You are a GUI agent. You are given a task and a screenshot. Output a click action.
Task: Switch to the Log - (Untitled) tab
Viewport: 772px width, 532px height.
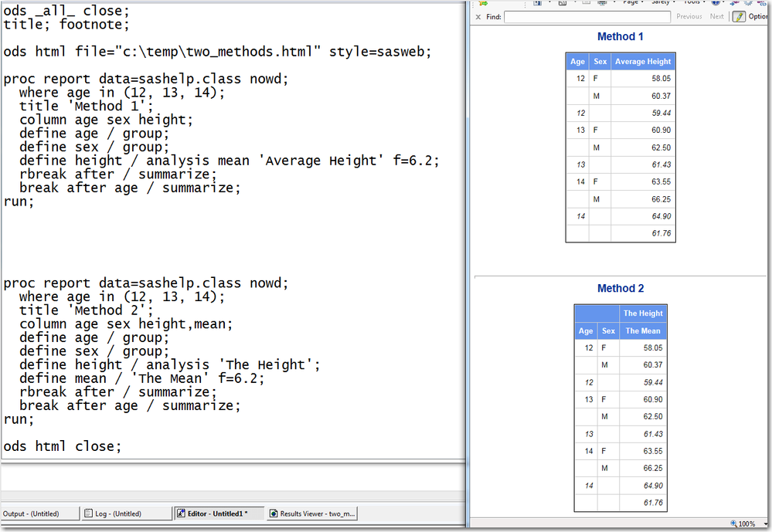(127, 513)
